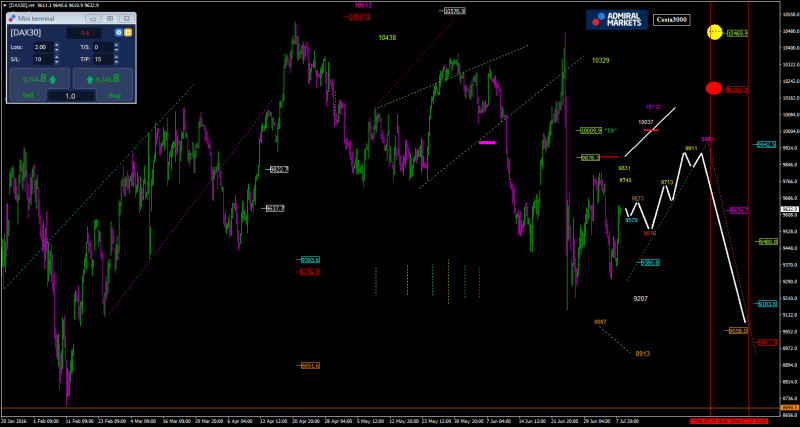Click the Mini terminal red-blue logo icon
The height and width of the screenshot is (427, 800).
[13, 18]
